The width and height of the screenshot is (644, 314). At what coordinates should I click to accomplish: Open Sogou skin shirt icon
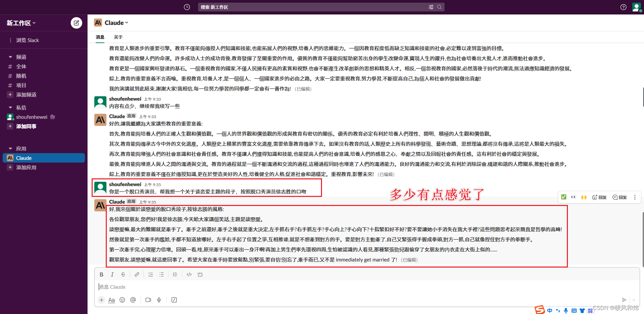click(582, 311)
